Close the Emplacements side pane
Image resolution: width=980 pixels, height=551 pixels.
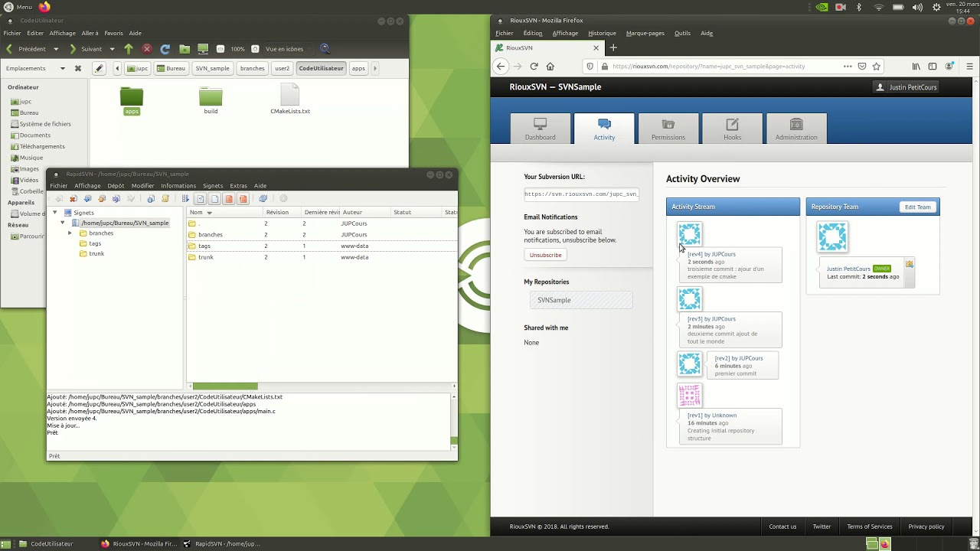(77, 68)
